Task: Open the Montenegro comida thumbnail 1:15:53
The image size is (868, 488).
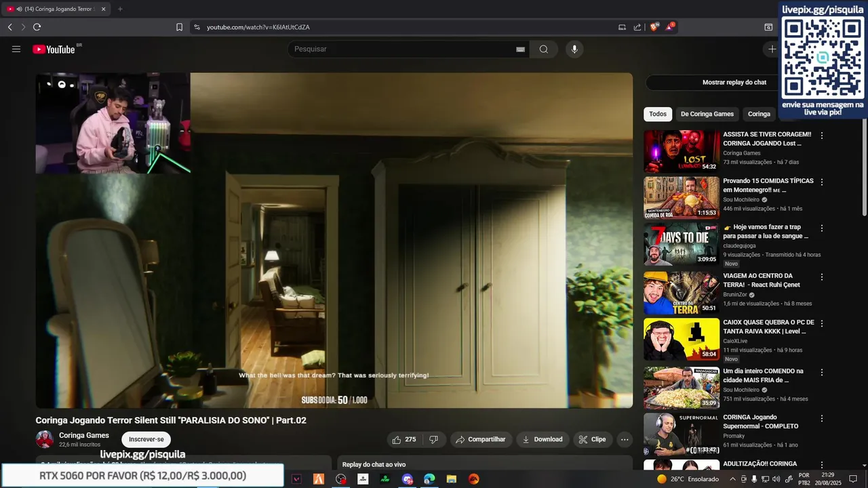Action: pyautogui.click(x=682, y=198)
